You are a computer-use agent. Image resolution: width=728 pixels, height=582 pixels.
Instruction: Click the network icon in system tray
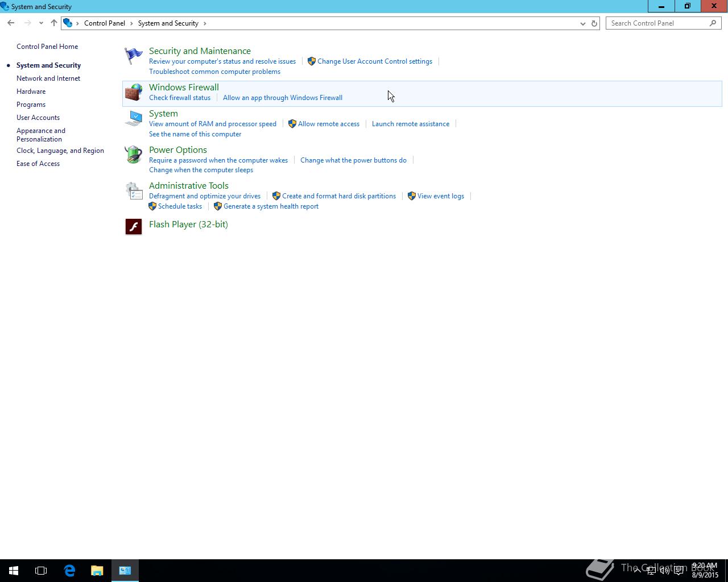coord(651,571)
